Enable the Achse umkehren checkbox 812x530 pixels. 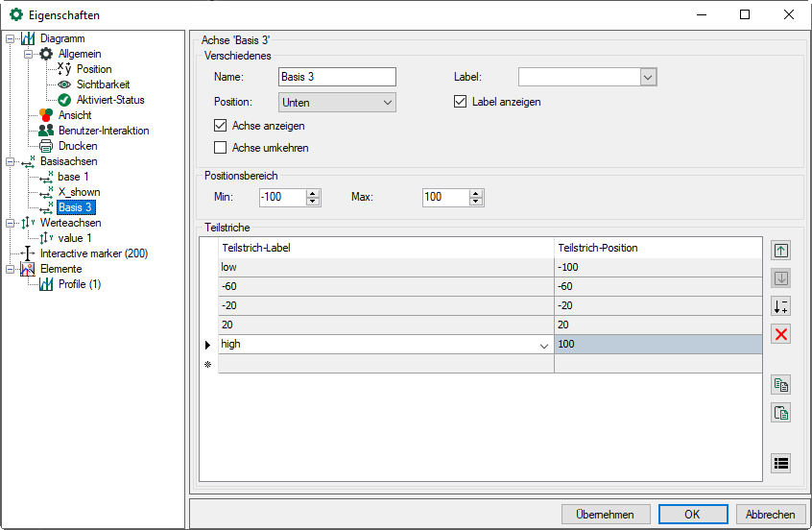(222, 148)
